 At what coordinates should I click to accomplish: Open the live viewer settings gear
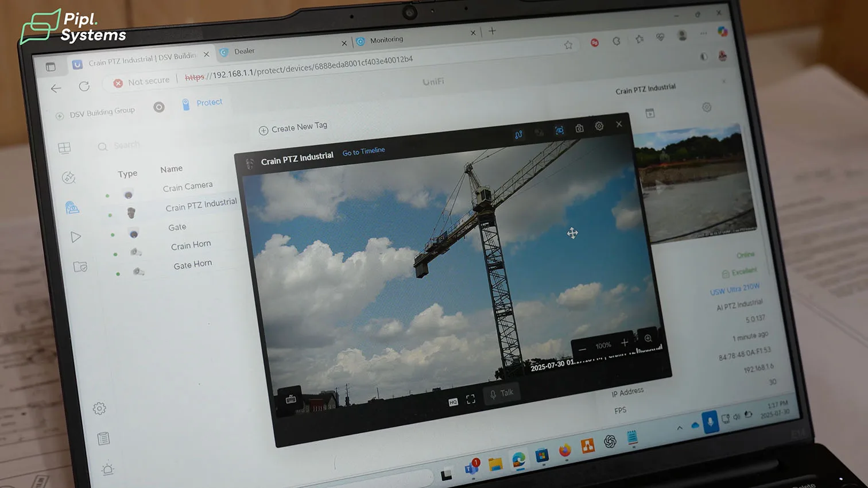[x=599, y=126]
